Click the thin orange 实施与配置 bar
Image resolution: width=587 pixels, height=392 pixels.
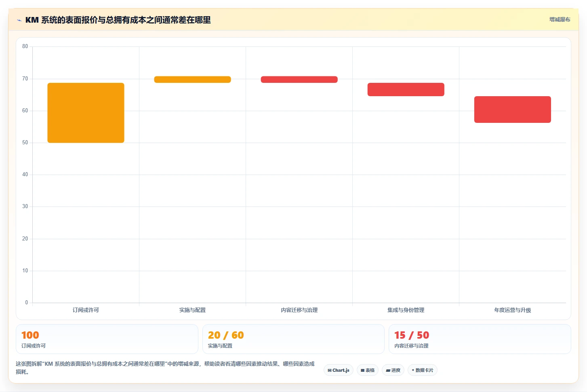tap(192, 80)
